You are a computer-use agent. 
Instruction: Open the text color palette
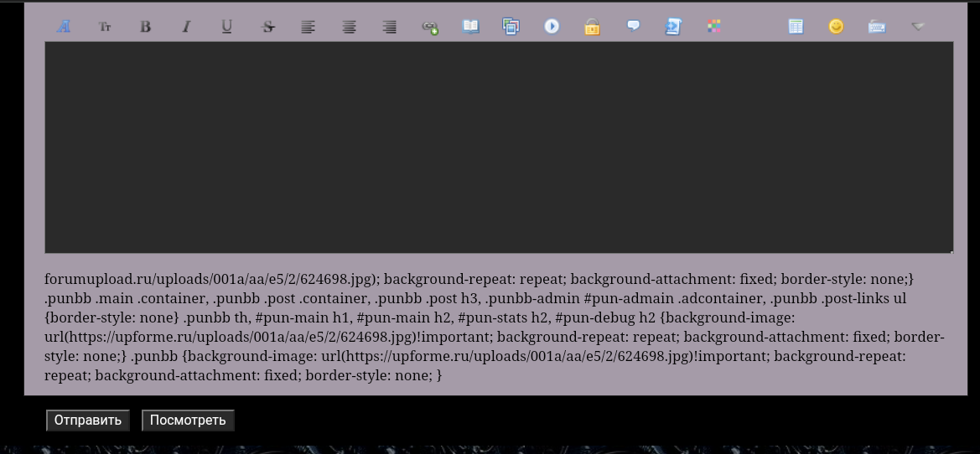(714, 26)
